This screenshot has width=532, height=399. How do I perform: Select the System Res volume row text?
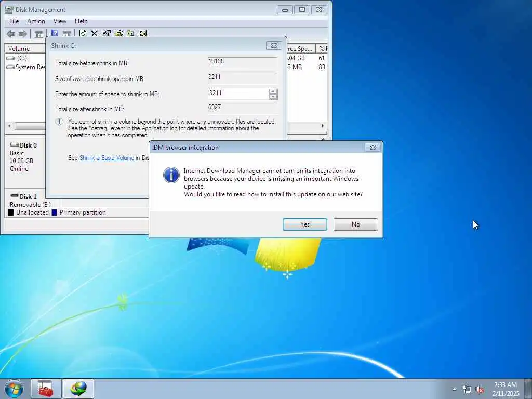(x=31, y=67)
